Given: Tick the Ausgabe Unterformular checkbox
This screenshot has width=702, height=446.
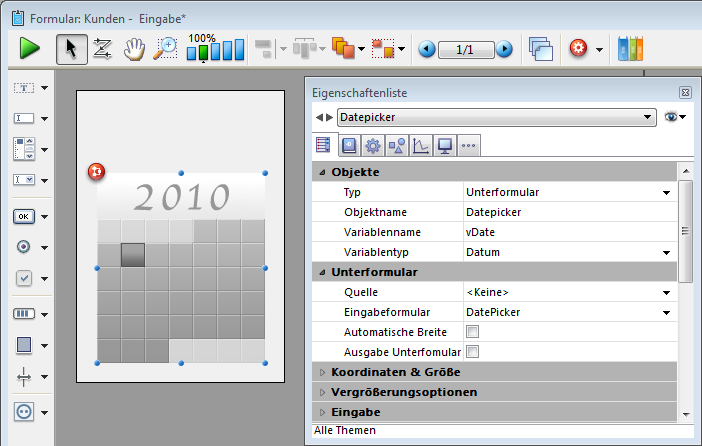Looking at the screenshot, I should [473, 352].
